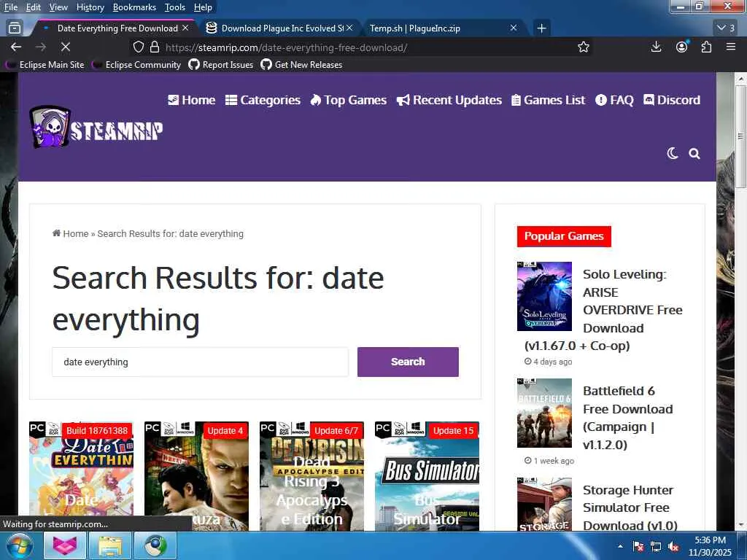747x560 pixels.
Task: Stop loading the page with X button
Action: pos(66,47)
